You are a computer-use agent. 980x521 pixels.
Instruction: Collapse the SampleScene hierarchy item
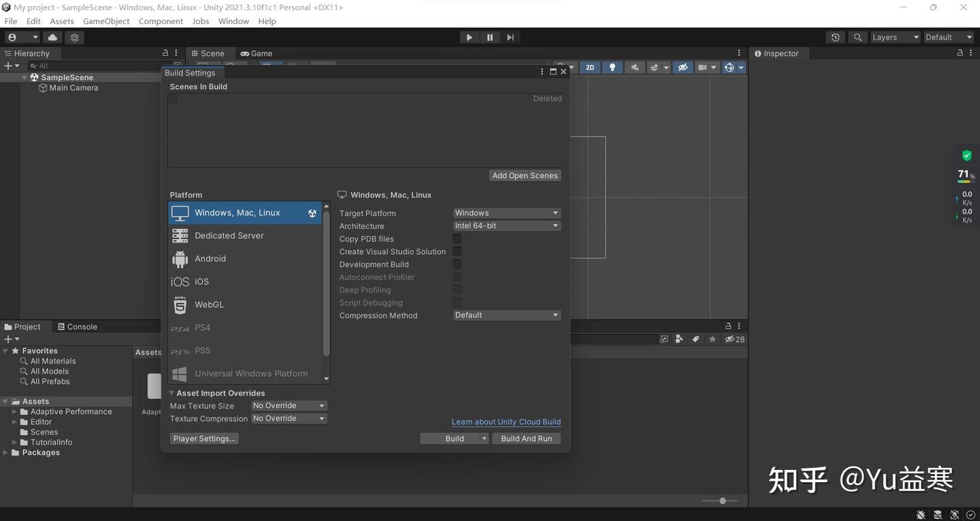[x=24, y=77]
